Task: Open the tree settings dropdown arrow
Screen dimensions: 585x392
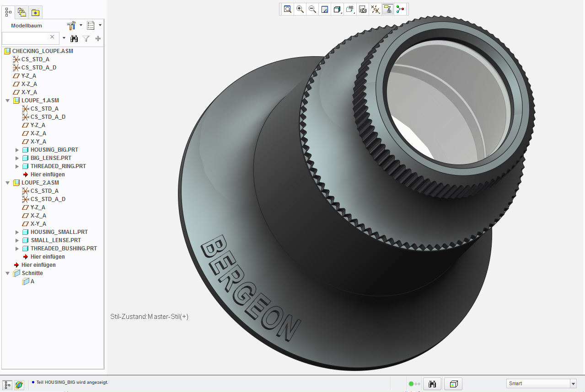Action: 81,26
